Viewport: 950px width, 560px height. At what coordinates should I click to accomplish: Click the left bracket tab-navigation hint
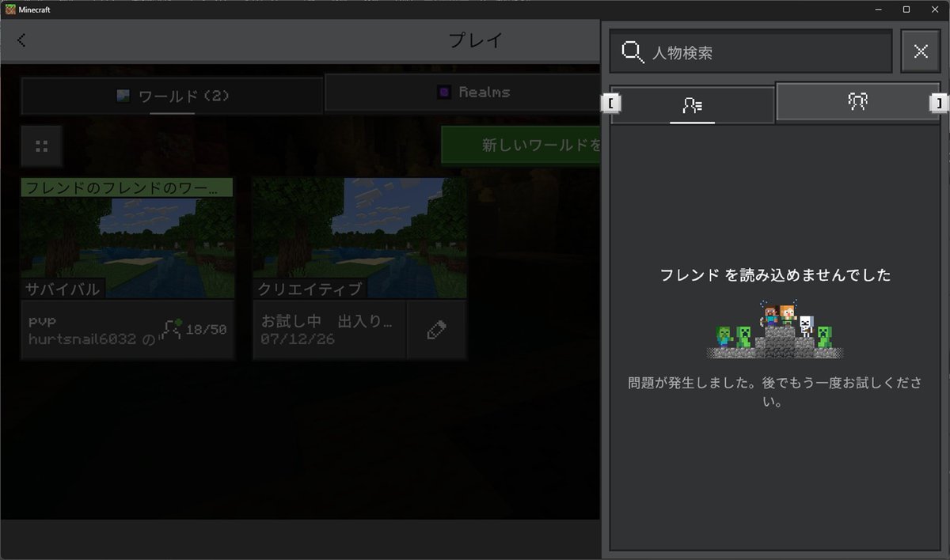[610, 104]
